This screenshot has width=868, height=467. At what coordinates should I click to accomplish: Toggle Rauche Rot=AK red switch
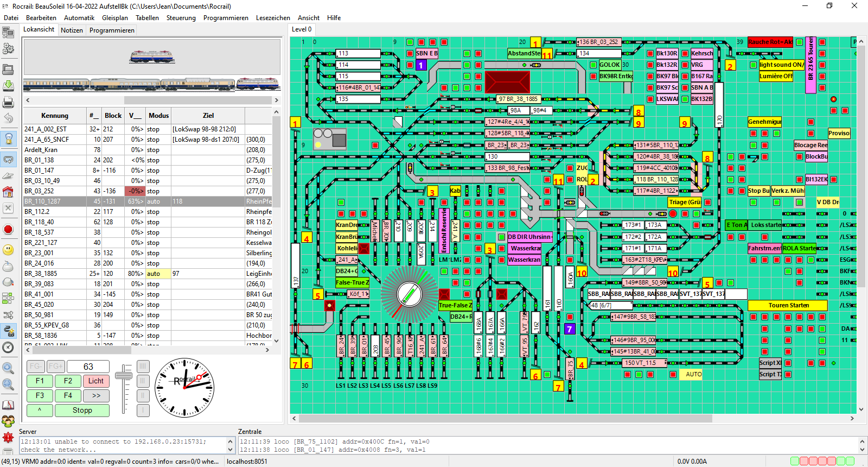[770, 42]
